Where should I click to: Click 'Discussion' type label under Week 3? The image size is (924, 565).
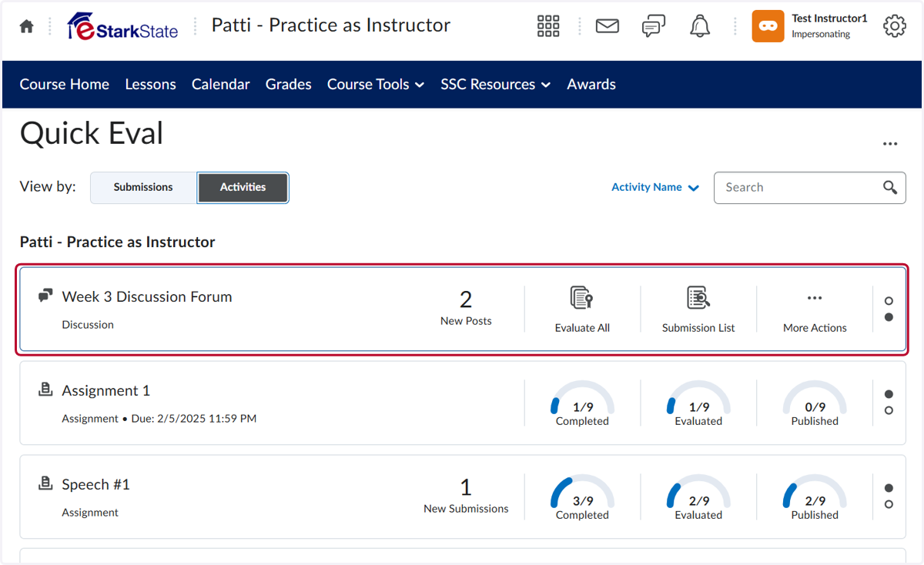coord(88,325)
